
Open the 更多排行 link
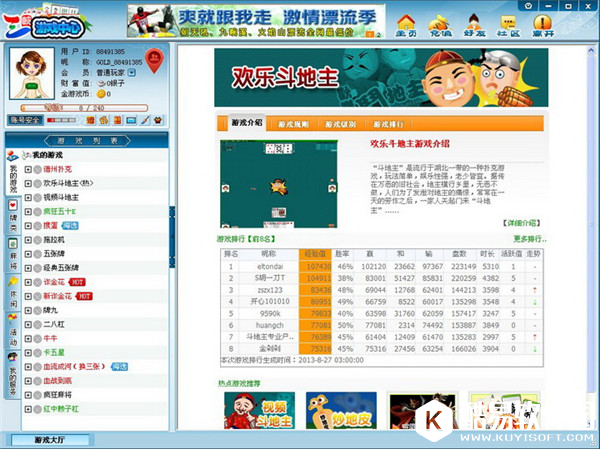(530, 239)
